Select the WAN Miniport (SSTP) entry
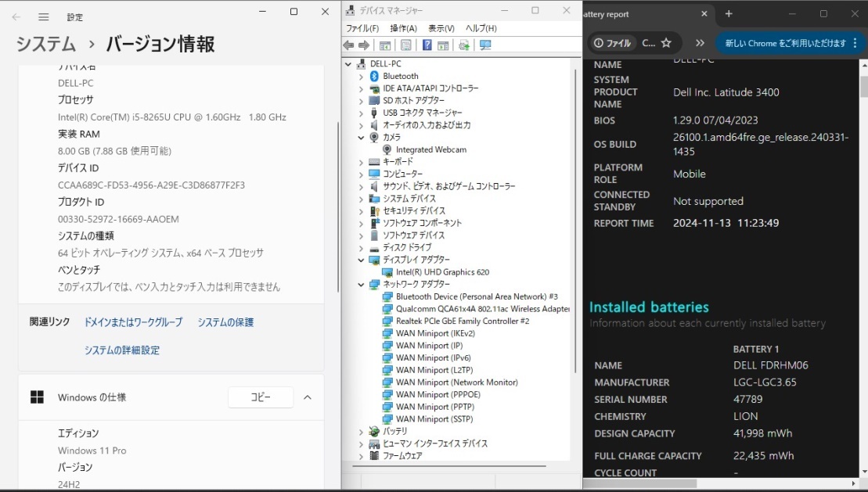Viewport: 868px width, 492px height. click(x=434, y=419)
